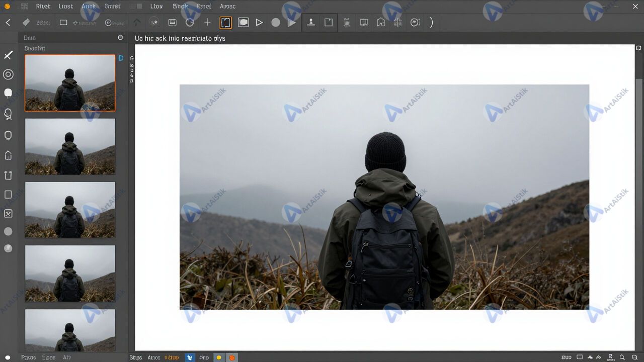644x362 pixels.
Task: Select the brush tool in left sidebar
Action: pyautogui.click(x=8, y=55)
